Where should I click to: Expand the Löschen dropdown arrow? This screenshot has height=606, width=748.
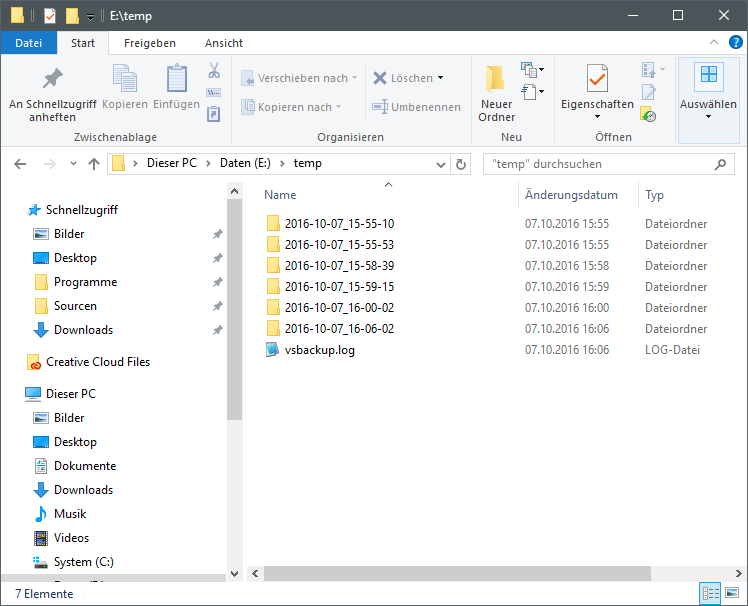(x=440, y=78)
